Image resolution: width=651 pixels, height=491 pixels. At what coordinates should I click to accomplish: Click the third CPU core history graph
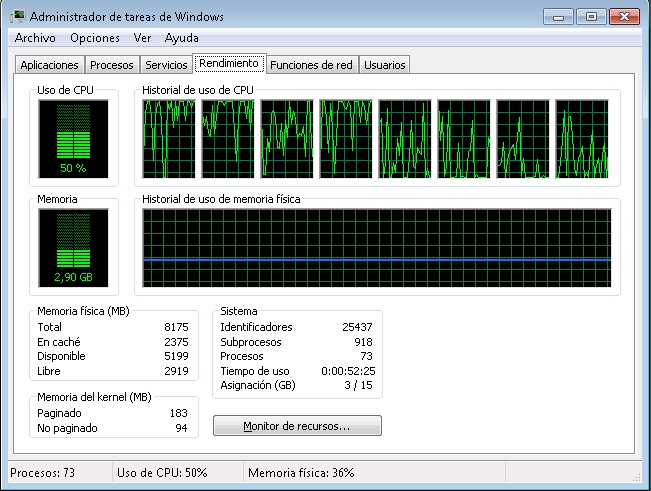(x=287, y=139)
